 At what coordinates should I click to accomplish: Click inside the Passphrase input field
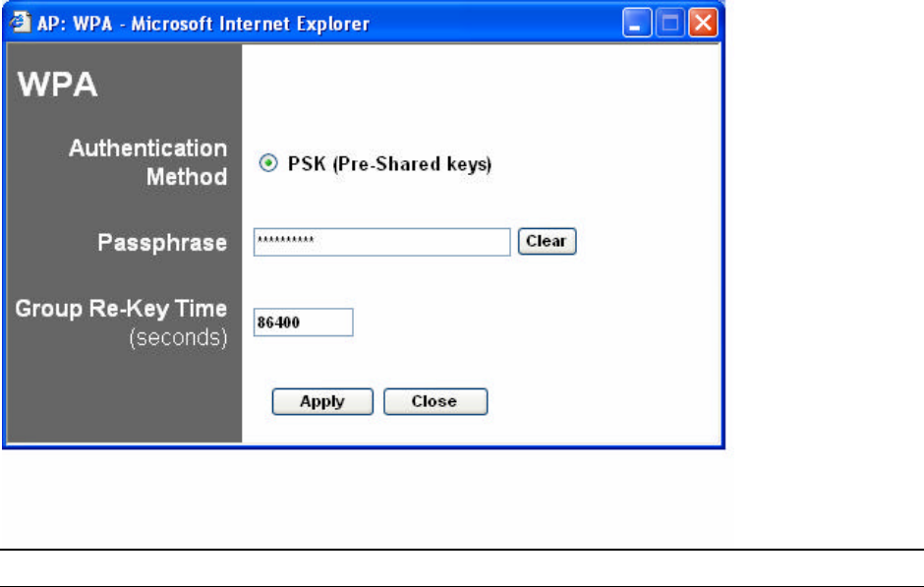point(381,242)
